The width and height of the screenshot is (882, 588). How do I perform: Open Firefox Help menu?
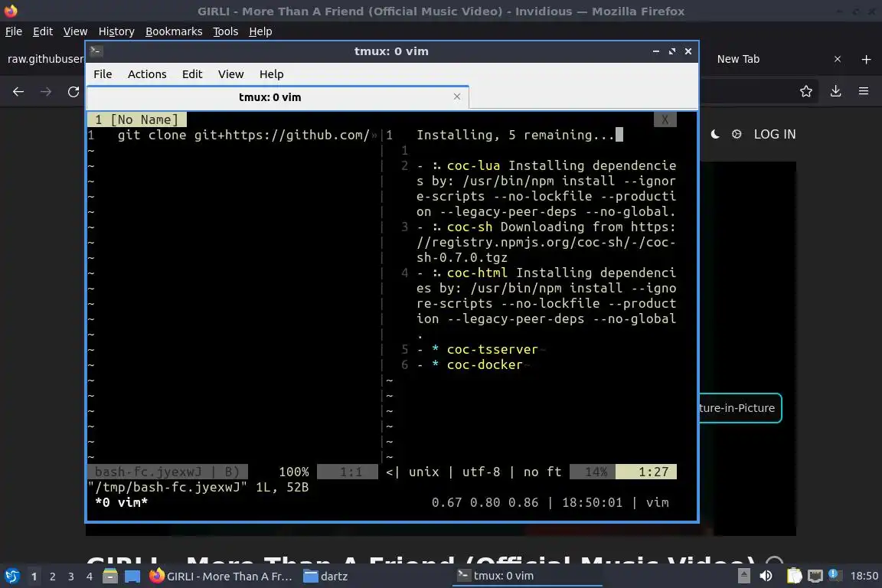tap(260, 31)
